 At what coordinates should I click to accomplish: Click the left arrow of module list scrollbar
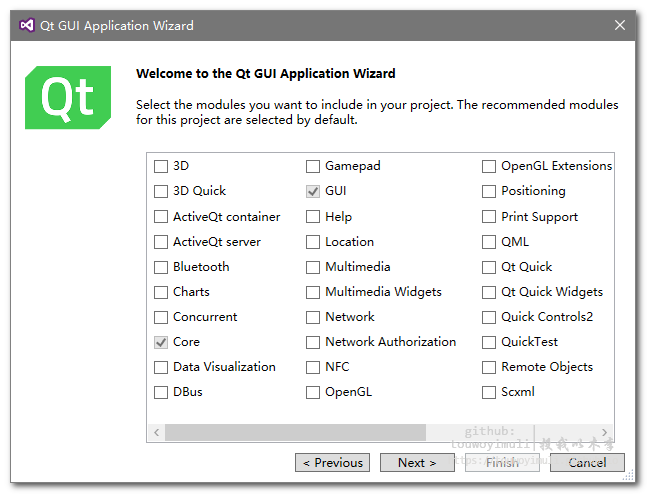tap(156, 433)
